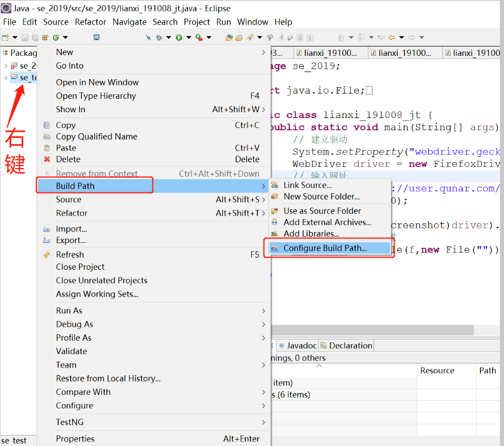Open the Help menu
Image resolution: width=504 pixels, height=446 pixels.
pos(283,22)
